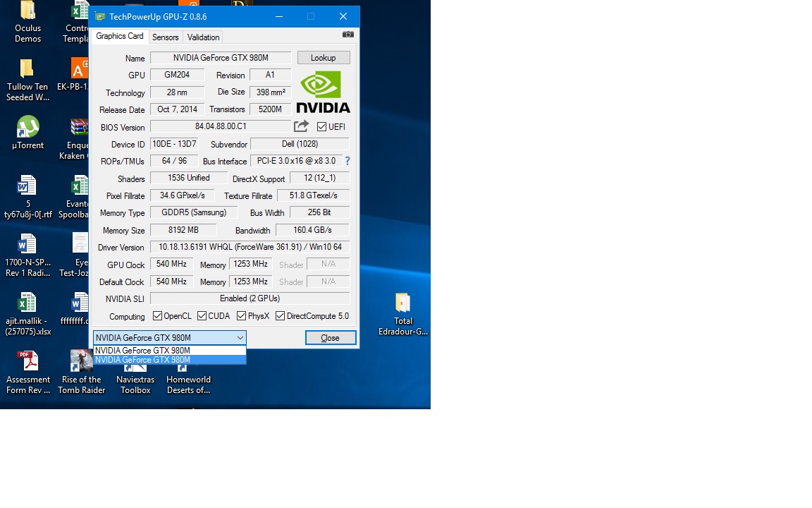Viewport: 812px width, 508px height.
Task: Click the BIOS export share arrow icon
Action: pos(301,126)
